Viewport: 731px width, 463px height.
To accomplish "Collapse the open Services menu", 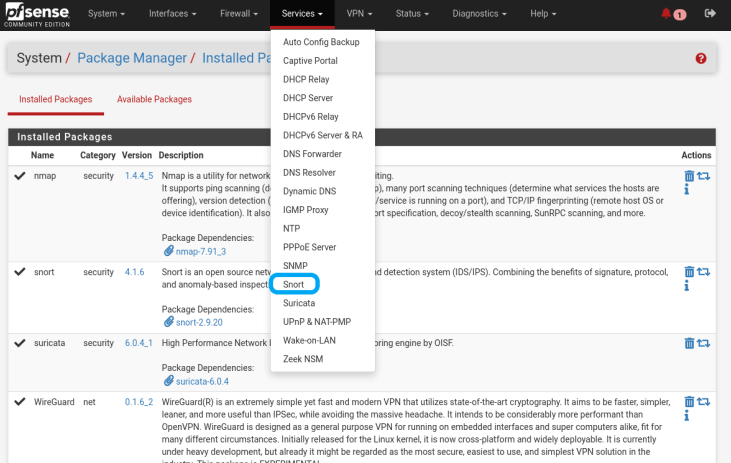I will [302, 14].
